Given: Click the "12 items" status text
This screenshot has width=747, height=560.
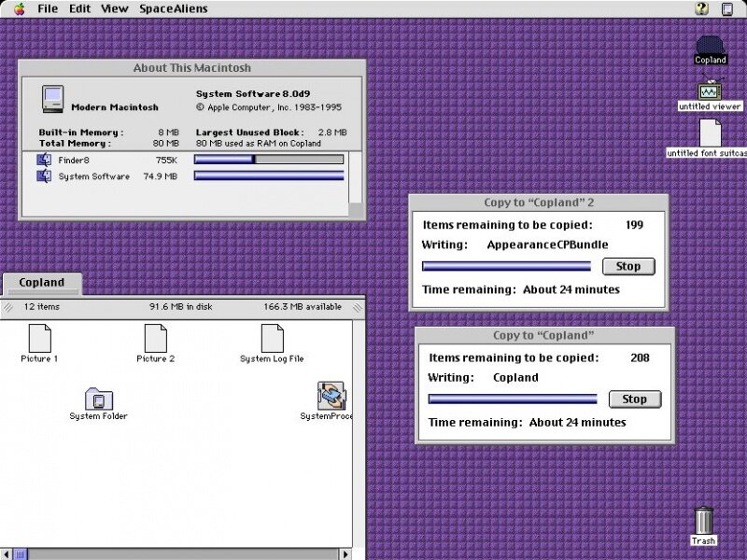Looking at the screenshot, I should [x=42, y=307].
